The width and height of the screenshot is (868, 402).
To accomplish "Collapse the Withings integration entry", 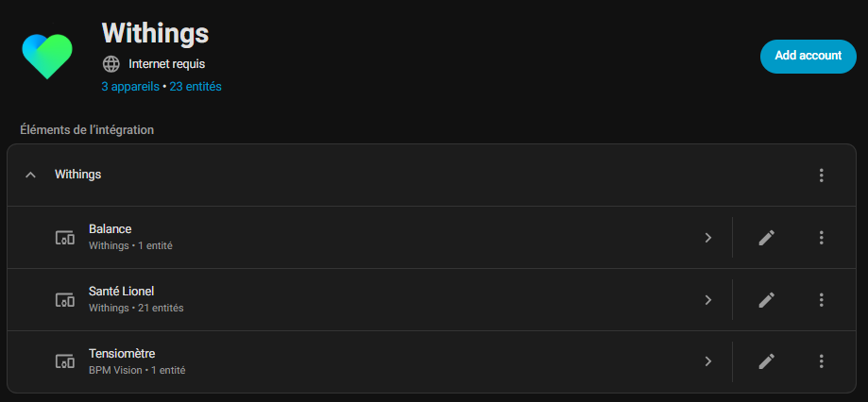I will point(31,175).
